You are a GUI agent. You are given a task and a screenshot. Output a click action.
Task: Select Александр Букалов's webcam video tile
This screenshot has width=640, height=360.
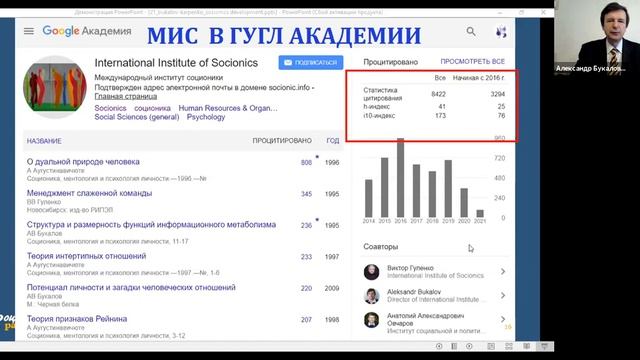597,38
